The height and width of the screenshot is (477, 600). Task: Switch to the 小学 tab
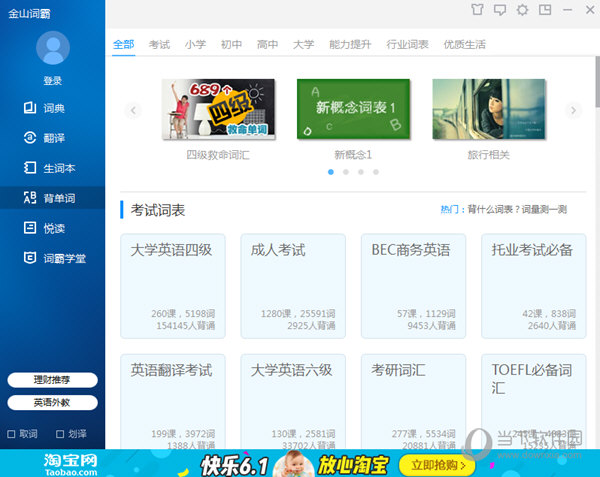coord(195,44)
